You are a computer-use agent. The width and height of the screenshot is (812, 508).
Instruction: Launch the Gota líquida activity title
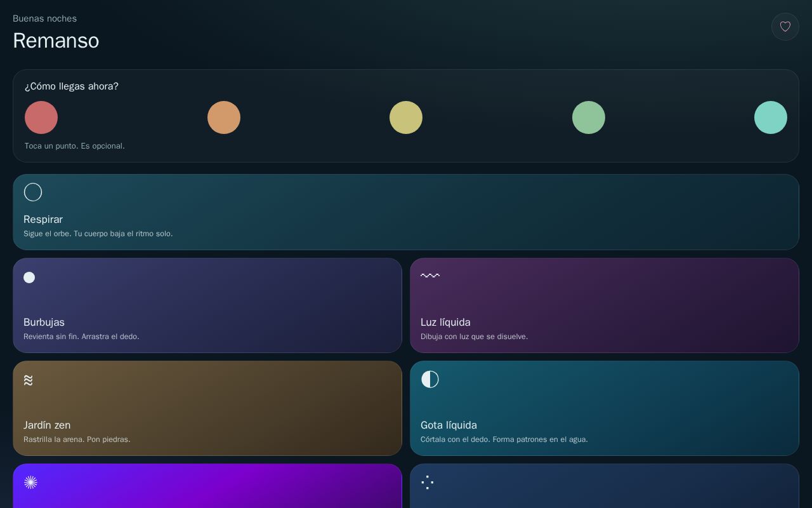(x=449, y=425)
